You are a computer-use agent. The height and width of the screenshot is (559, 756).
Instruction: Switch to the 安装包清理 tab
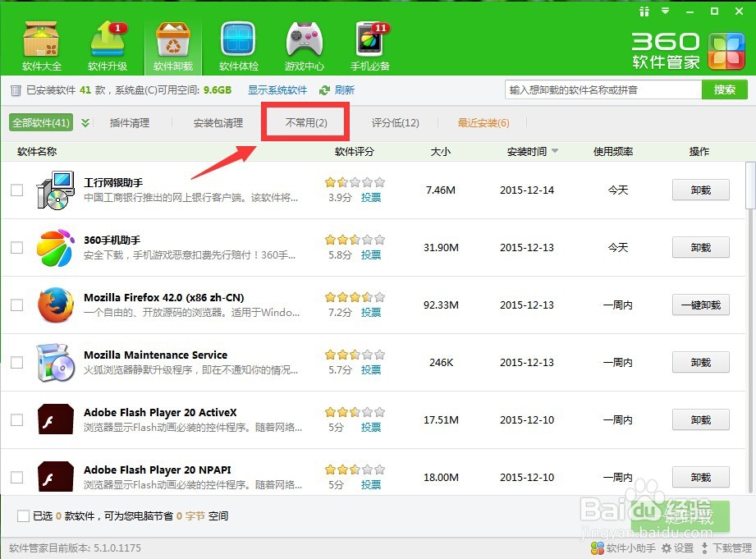pos(218,122)
